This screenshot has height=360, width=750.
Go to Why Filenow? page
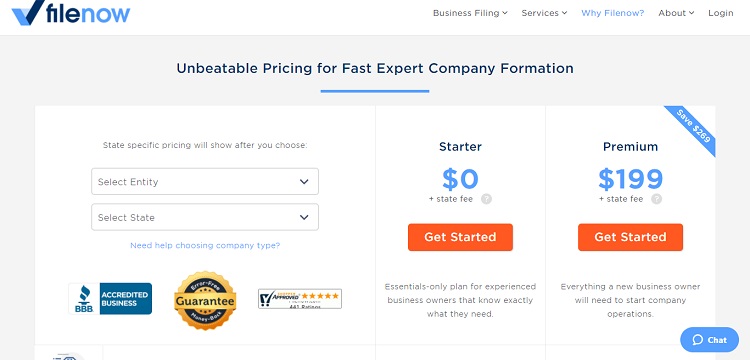tap(613, 13)
